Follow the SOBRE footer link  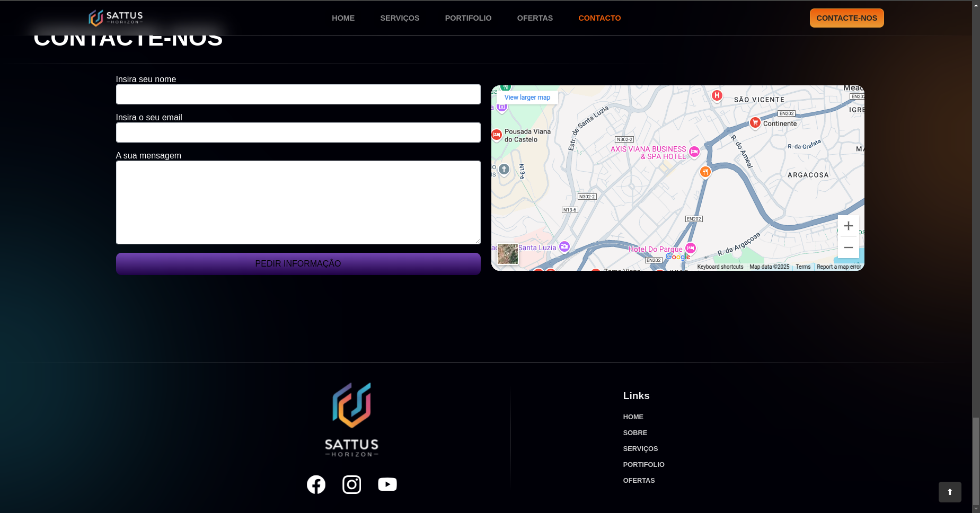[x=635, y=433]
